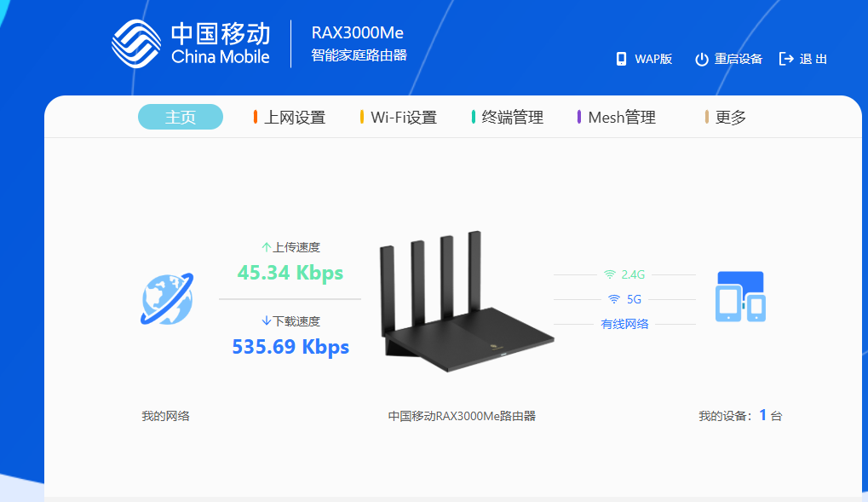
Task: Open the 上网设置 tab
Action: [x=289, y=117]
